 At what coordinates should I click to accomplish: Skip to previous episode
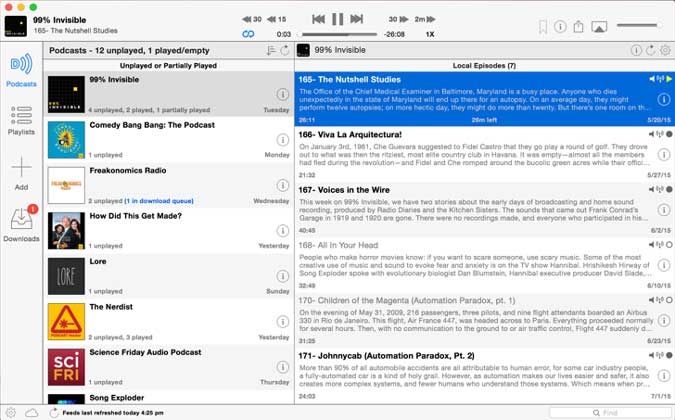click(x=319, y=19)
